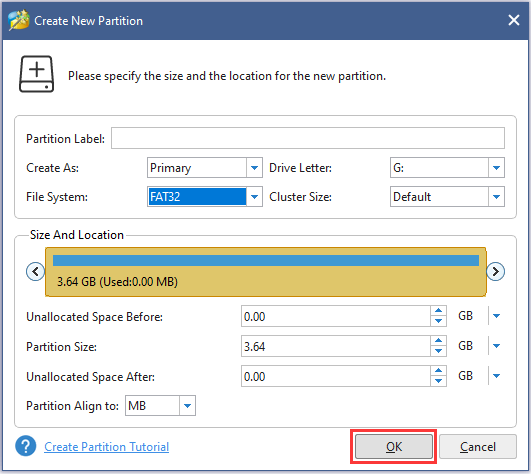The width and height of the screenshot is (531, 474).
Task: Expand the Cluster Size Default dropdown
Action: tap(496, 197)
